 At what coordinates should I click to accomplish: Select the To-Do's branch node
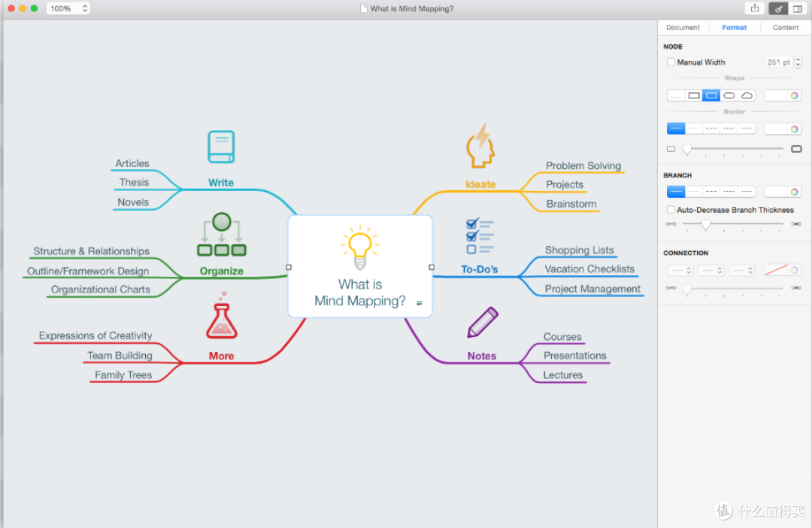[480, 269]
